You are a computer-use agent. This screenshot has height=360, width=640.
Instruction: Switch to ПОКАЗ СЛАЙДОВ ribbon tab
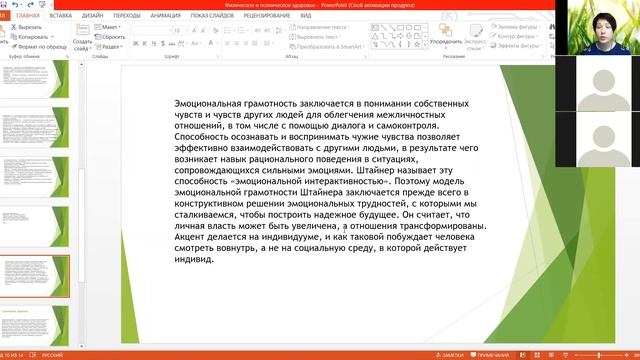coord(212,16)
